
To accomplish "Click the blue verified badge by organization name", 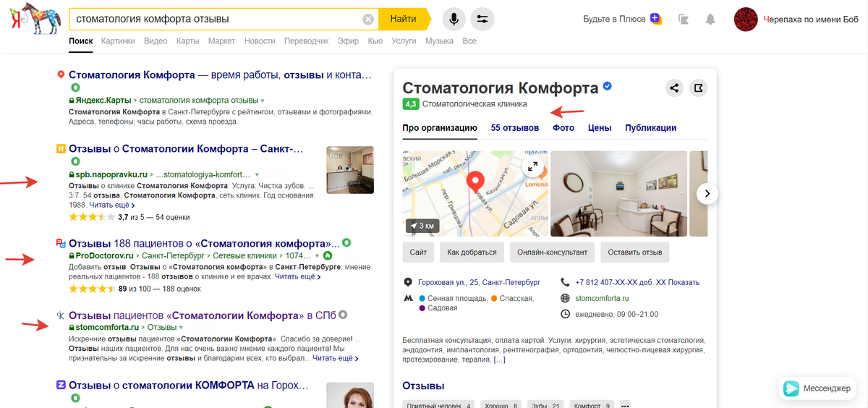I will point(608,87).
